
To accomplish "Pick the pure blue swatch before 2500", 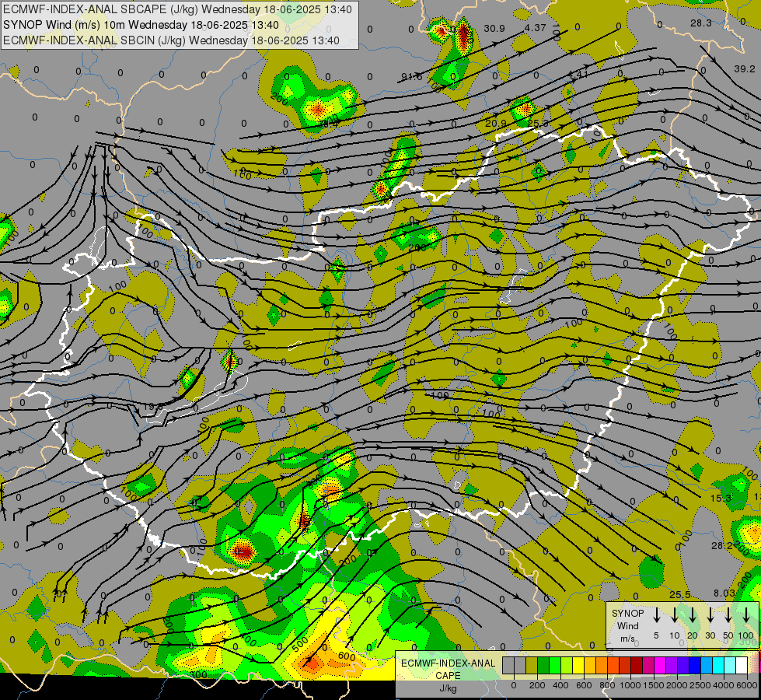I will (x=696, y=665).
